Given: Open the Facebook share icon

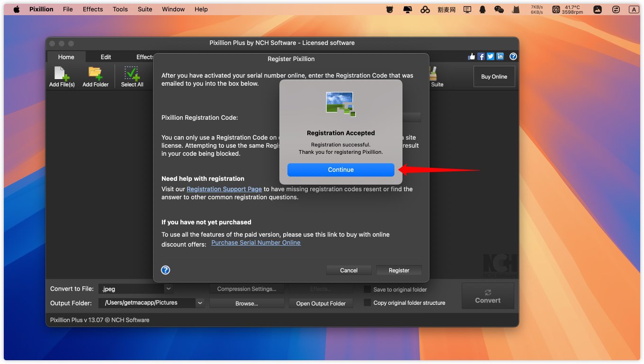Looking at the screenshot, I should 481,56.
